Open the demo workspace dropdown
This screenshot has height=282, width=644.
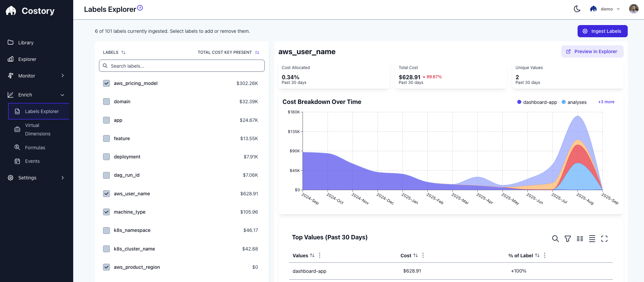coord(606,9)
